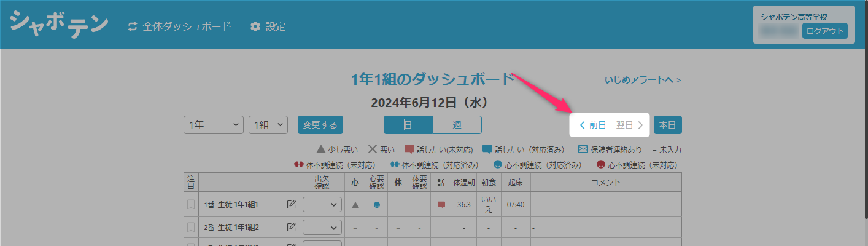Click the 体不調連続(対応済み) blue legend icon
868x246 pixels.
[395, 165]
